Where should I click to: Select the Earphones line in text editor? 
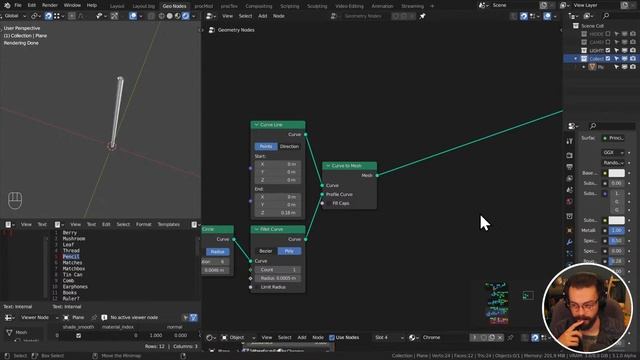75,287
